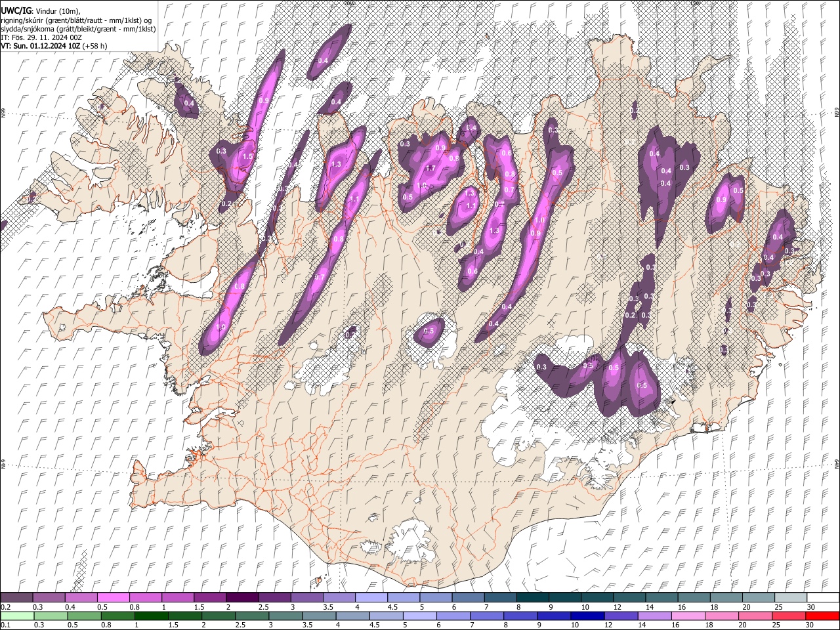Click the 'IT: Fös. 29. 11. 2024 00Z' line

(x=41, y=37)
